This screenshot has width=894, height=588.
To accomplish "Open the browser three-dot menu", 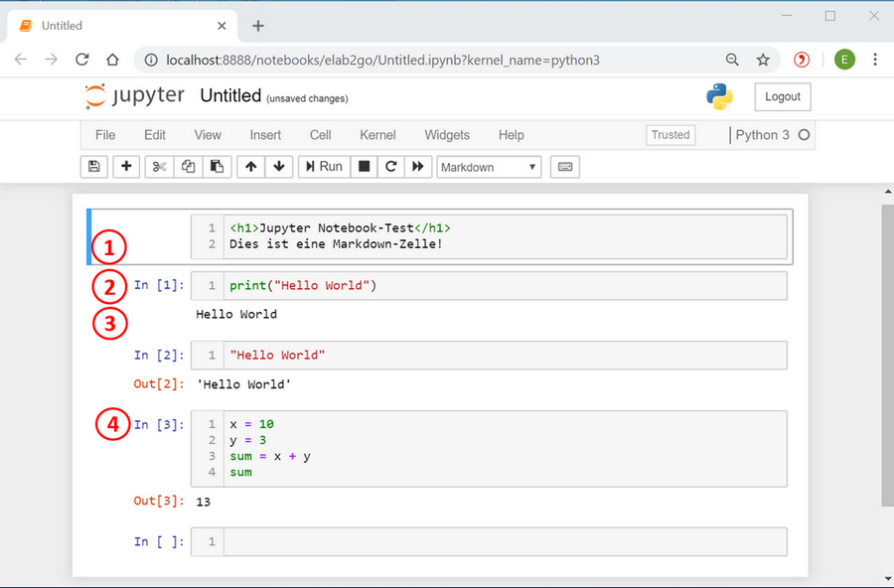I will coord(875,60).
